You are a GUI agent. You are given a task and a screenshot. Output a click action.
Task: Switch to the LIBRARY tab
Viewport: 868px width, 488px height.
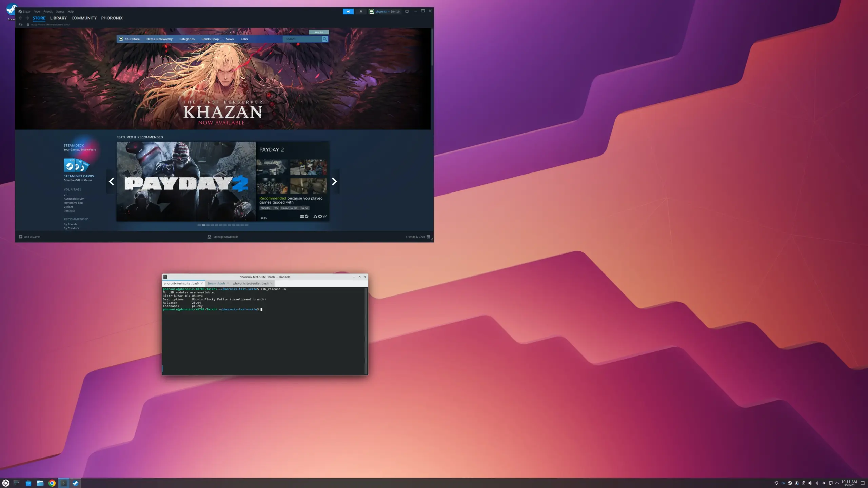(x=58, y=18)
